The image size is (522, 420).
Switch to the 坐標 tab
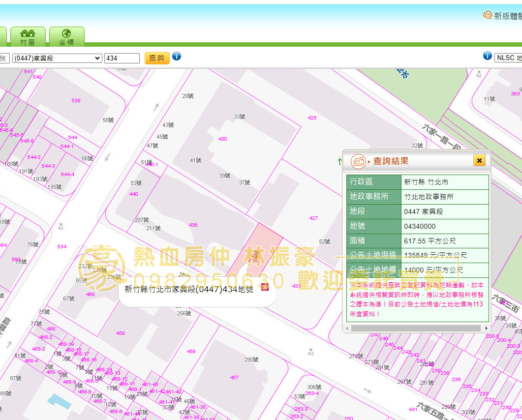pos(67,36)
